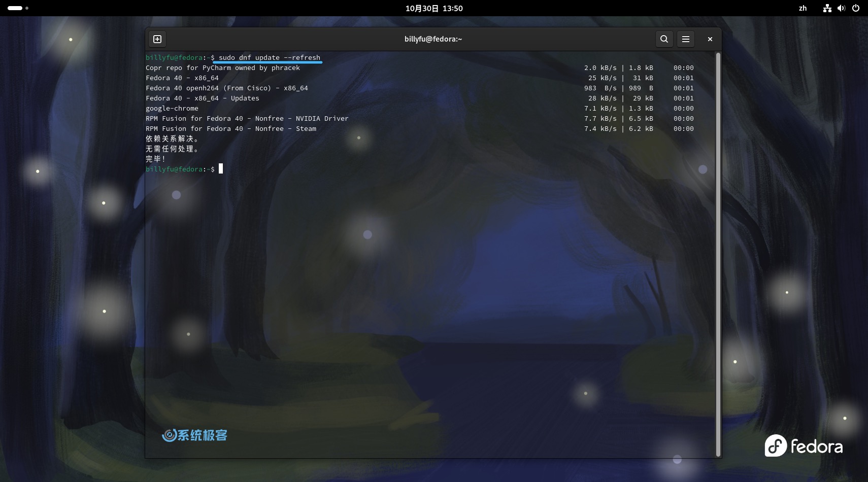Click the command 'sudo dnf update --refresh'
This screenshot has width=868, height=482.
[x=270, y=57]
